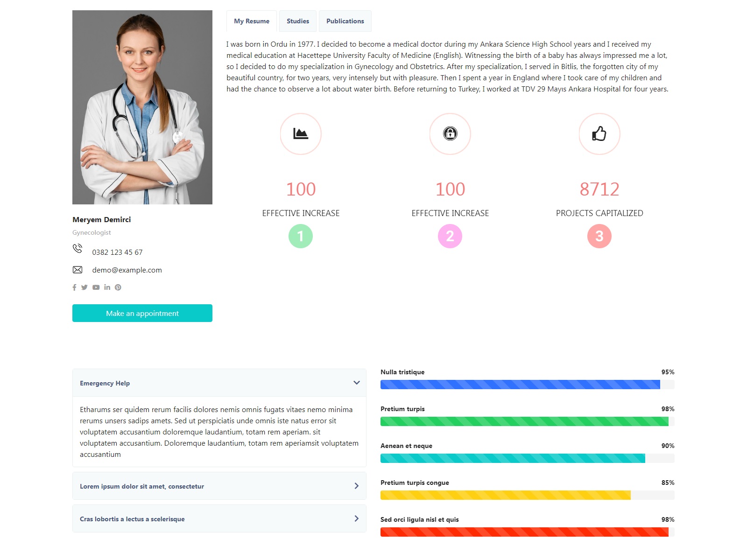Open the Publications tab
The image size is (747, 560).
tap(345, 21)
